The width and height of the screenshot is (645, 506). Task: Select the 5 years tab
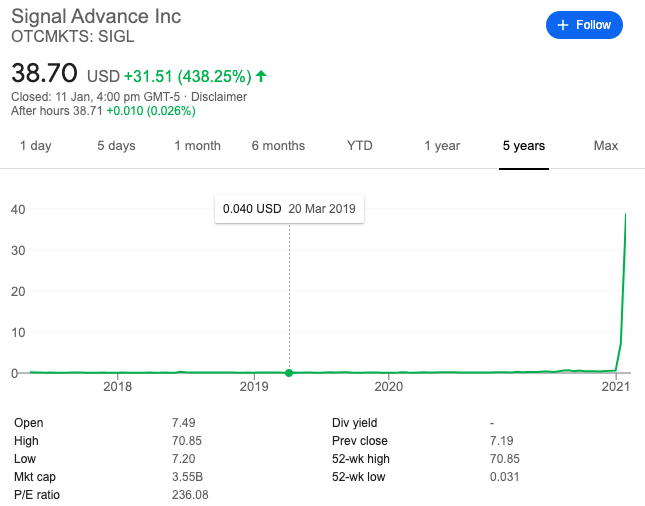(524, 146)
